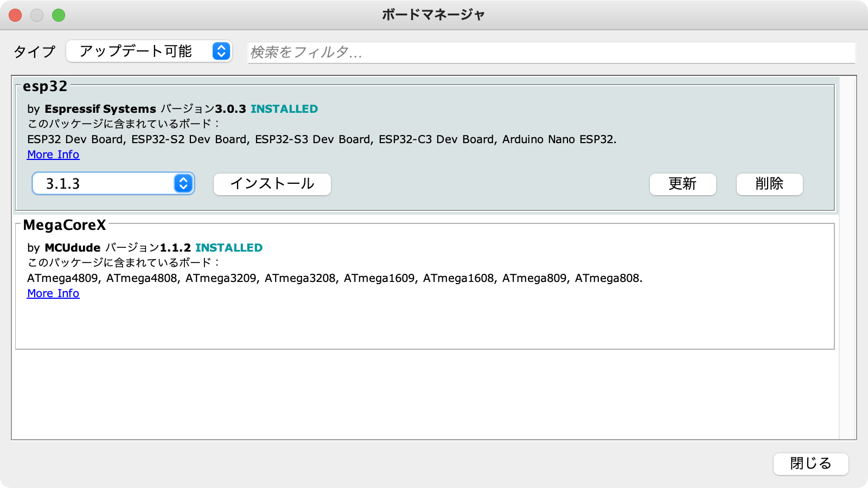Click the インストール button for esp32

272,184
